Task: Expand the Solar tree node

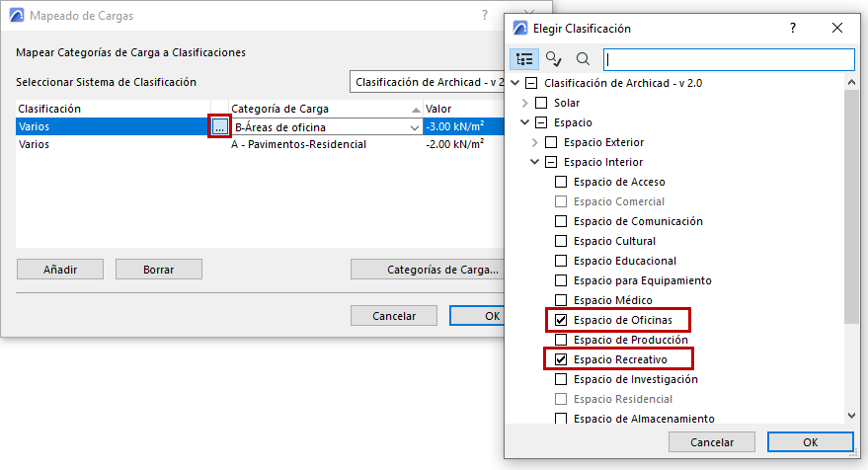Action: coord(525,103)
